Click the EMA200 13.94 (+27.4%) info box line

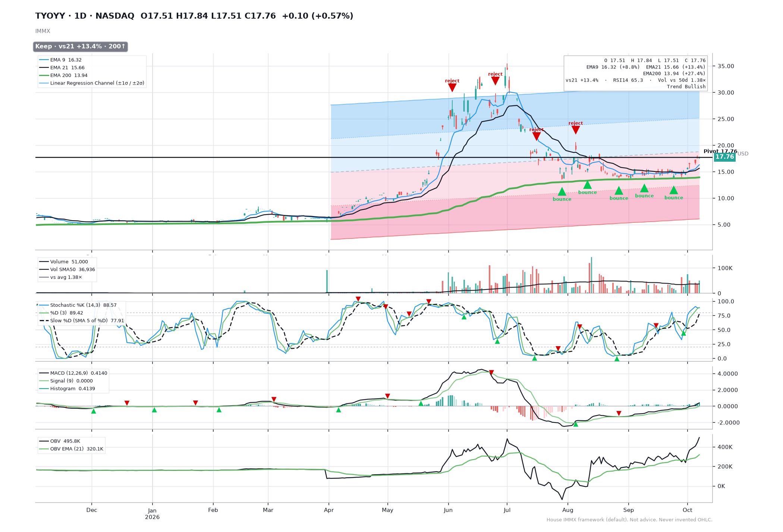click(x=674, y=73)
